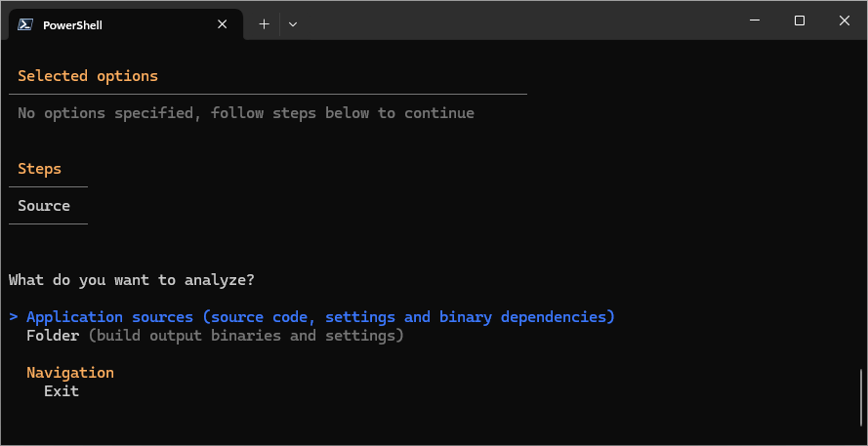Click the Selected options heading

(88, 76)
